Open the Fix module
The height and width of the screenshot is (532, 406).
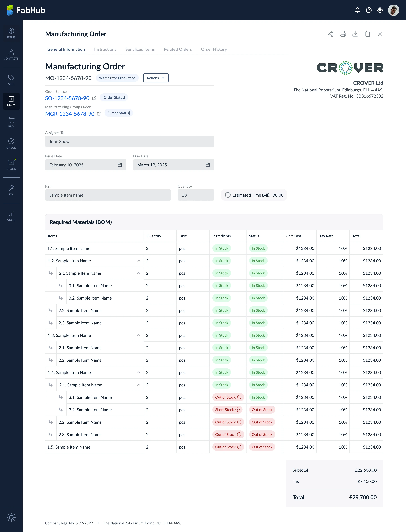(11, 190)
